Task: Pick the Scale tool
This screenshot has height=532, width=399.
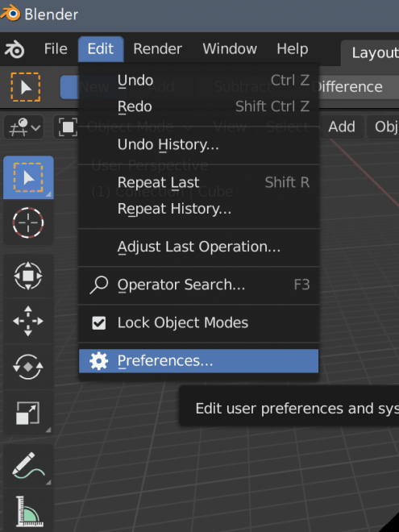Action: pos(28,413)
